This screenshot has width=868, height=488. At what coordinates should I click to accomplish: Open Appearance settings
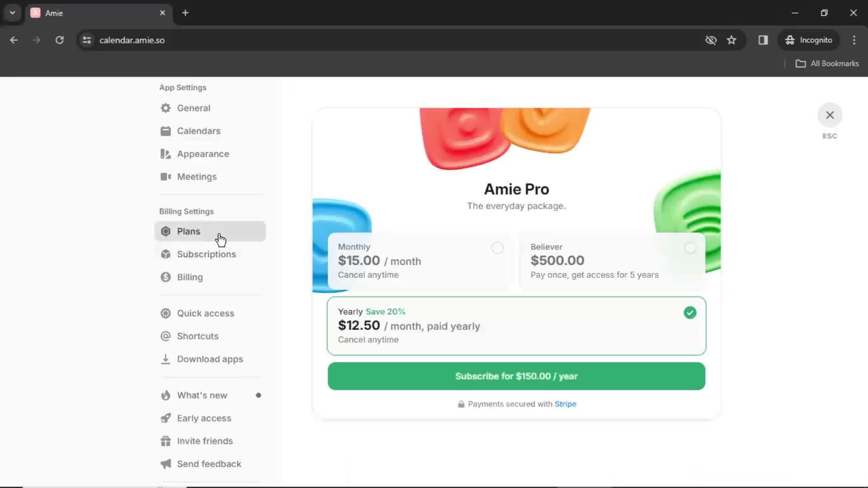(x=203, y=154)
